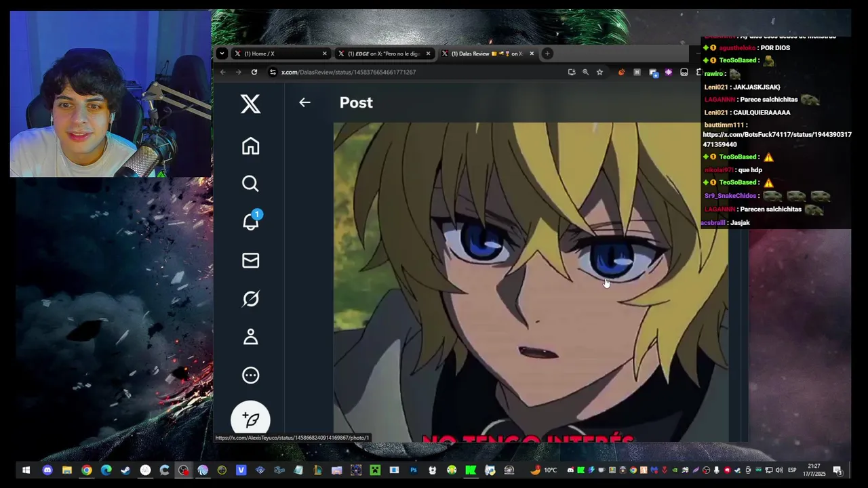Click the install app icon in address bar
868x488 pixels.
click(x=572, y=72)
